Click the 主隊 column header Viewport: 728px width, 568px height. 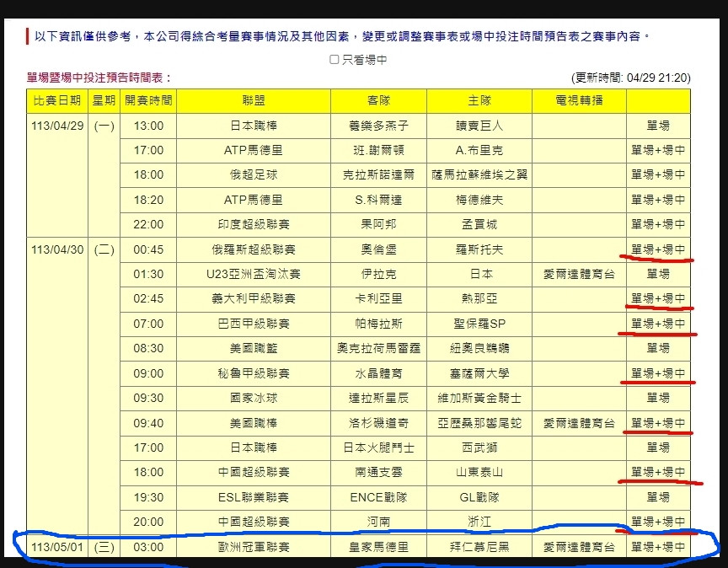479,100
